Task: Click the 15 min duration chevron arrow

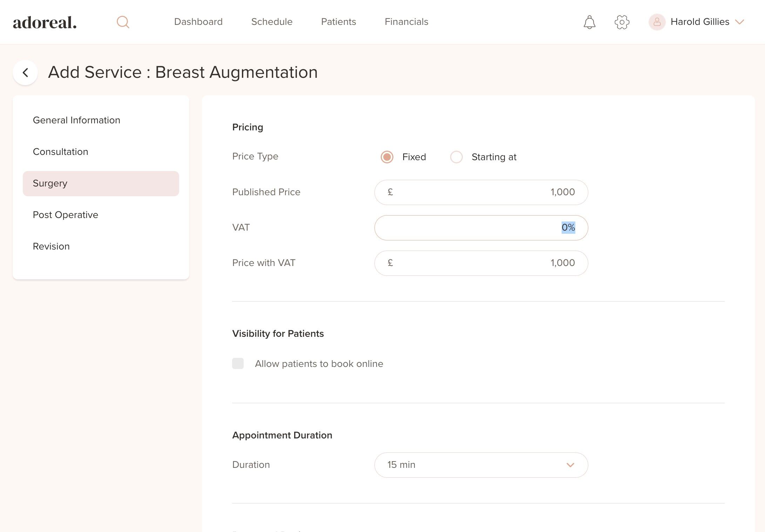Action: pos(570,465)
